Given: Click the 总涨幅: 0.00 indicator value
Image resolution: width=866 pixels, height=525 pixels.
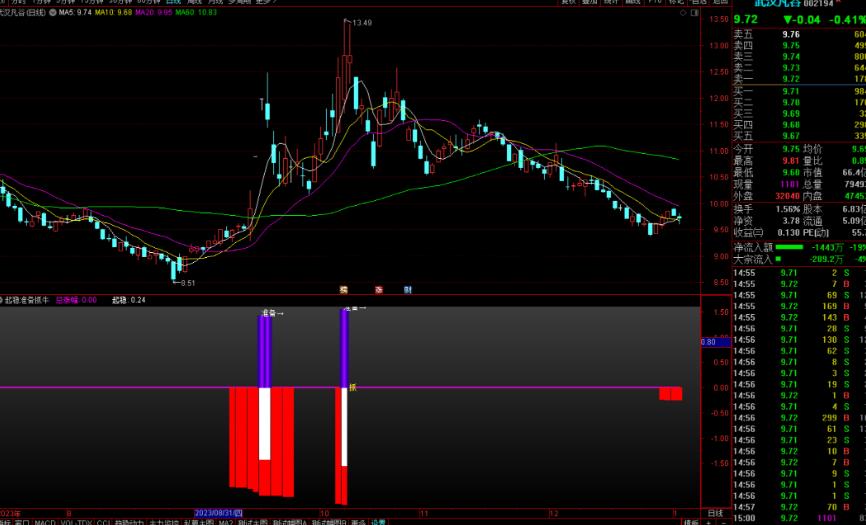Looking at the screenshot, I should point(76,300).
